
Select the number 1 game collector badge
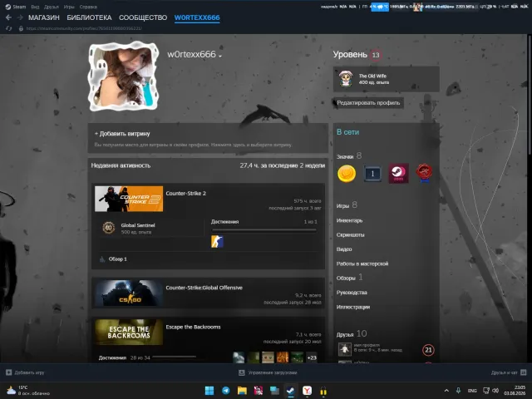pyautogui.click(x=372, y=174)
